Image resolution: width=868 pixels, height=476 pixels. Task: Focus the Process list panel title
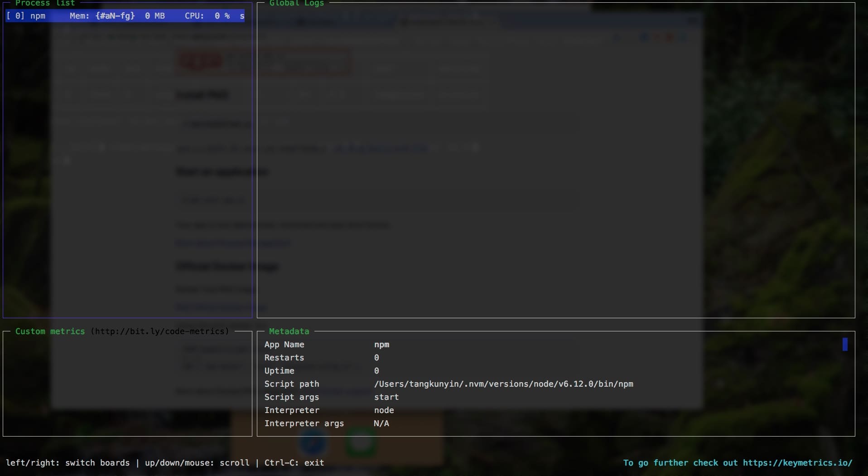tap(45, 3)
